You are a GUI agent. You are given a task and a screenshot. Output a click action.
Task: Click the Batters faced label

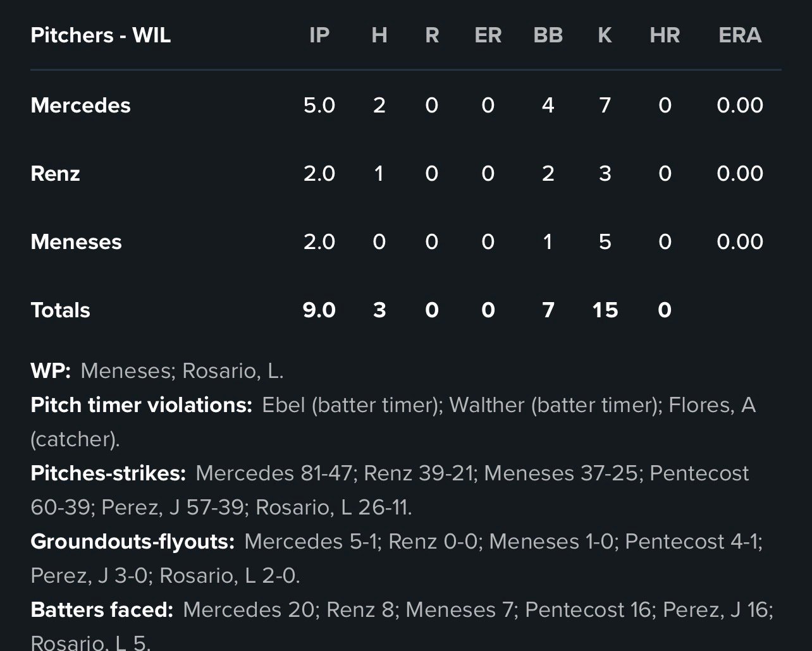pyautogui.click(x=102, y=609)
